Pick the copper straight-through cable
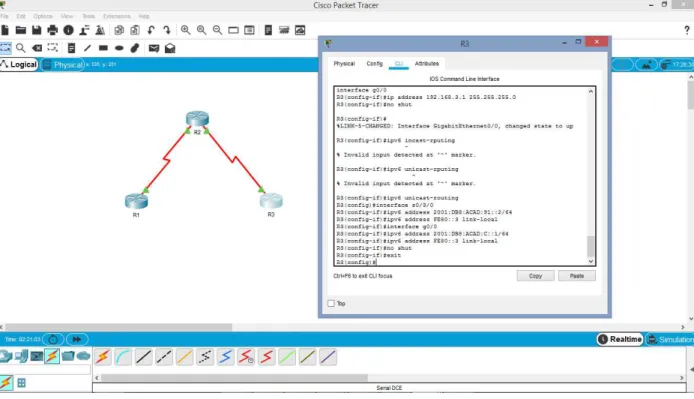Viewport: 694px width, 399px height. 143,356
